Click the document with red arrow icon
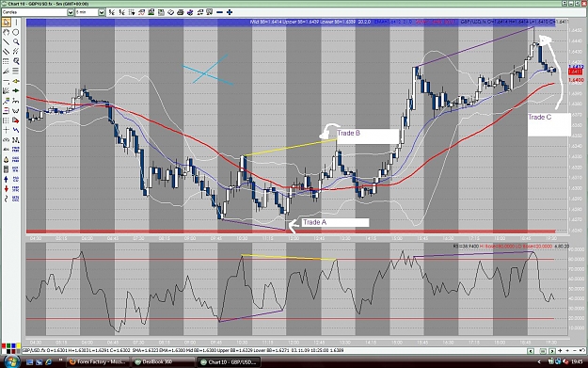Image resolution: width=588 pixels, height=368 pixels. coord(16,120)
